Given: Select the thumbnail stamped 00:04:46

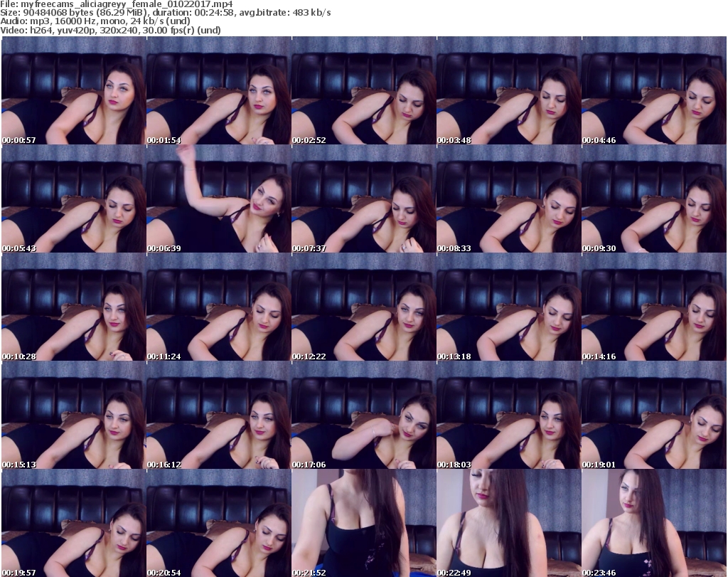Looking at the screenshot, I should click(x=654, y=90).
